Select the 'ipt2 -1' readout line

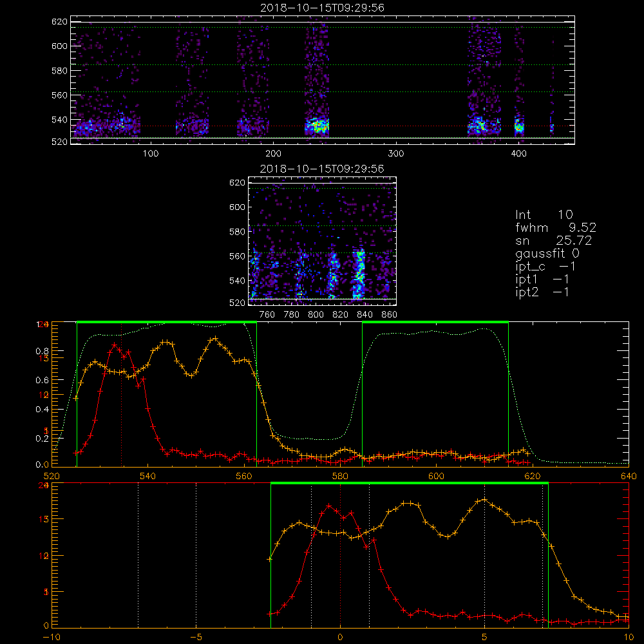click(542, 292)
